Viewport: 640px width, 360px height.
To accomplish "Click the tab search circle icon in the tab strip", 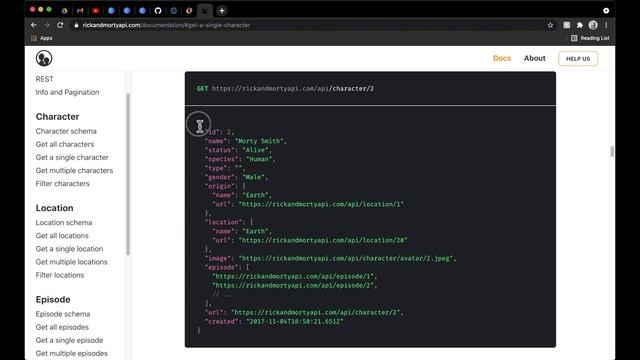I will [606, 11].
